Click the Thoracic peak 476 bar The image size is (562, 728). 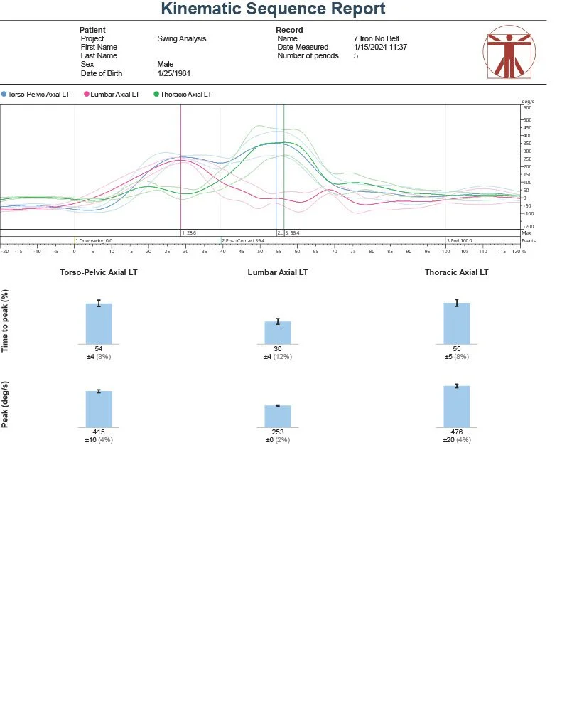[x=457, y=406]
